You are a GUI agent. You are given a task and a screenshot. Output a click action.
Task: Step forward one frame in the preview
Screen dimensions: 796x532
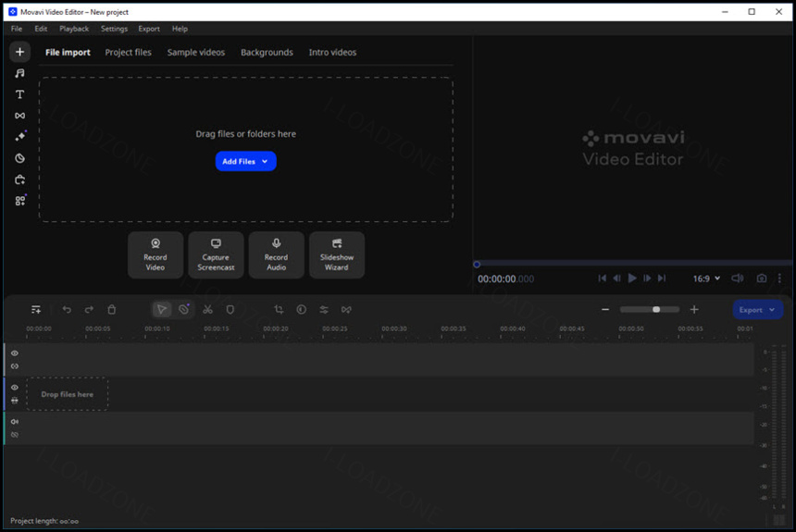coord(647,278)
